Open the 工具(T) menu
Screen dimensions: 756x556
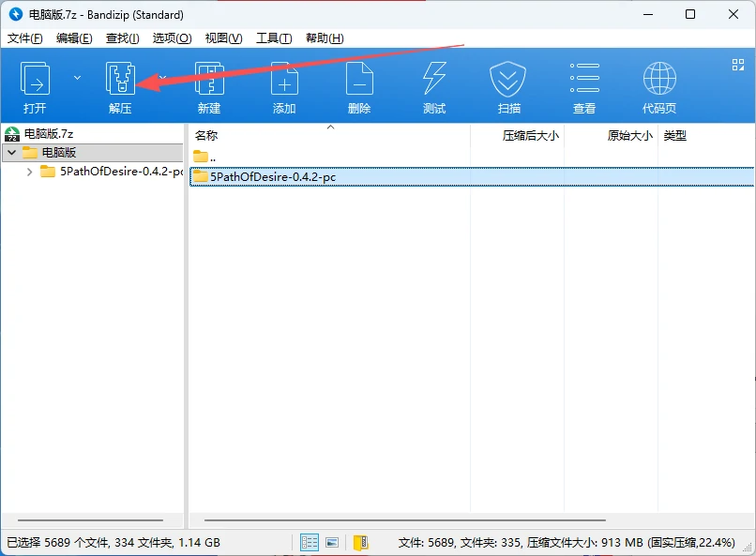click(x=274, y=38)
